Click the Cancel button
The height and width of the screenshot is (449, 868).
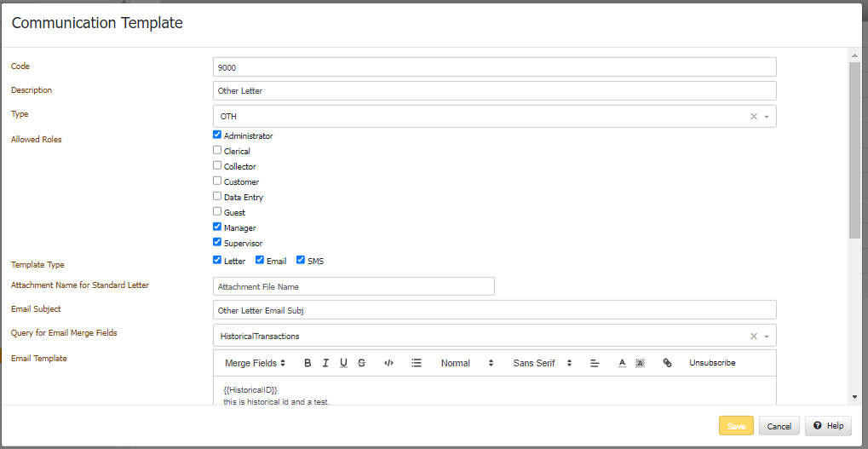click(x=779, y=426)
